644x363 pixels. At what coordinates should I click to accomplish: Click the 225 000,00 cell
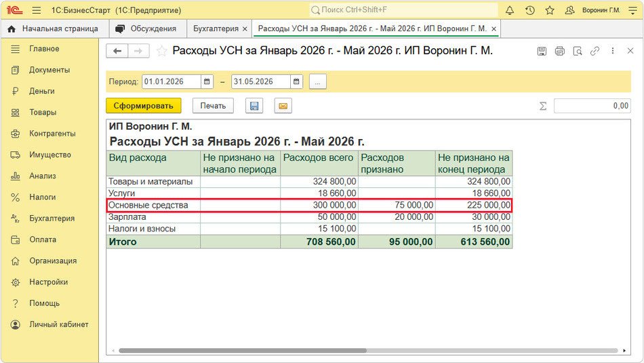(x=474, y=205)
